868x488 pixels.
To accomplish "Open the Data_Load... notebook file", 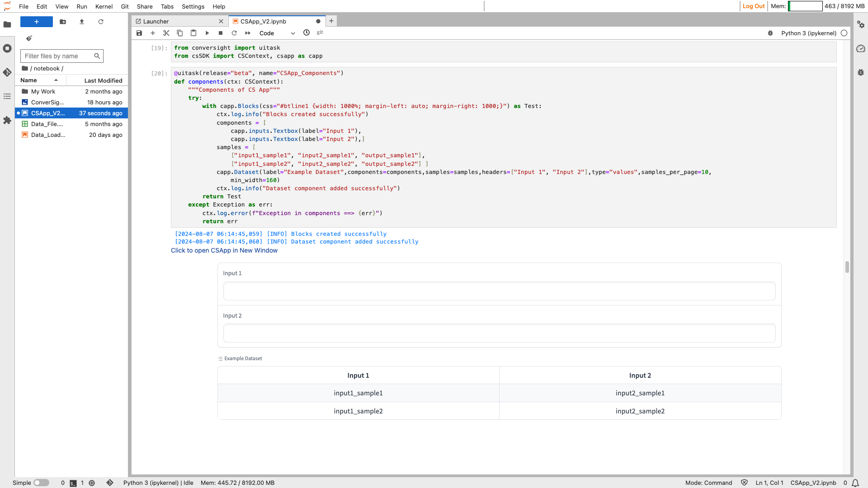I will tap(71, 135).
